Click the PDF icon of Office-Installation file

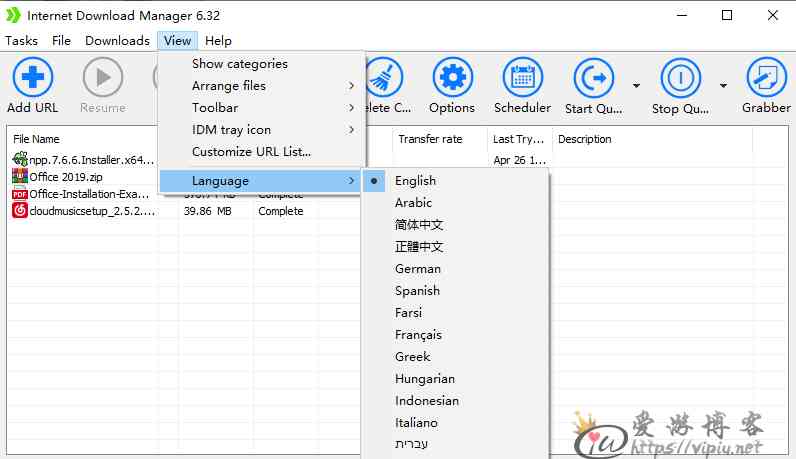(20, 193)
